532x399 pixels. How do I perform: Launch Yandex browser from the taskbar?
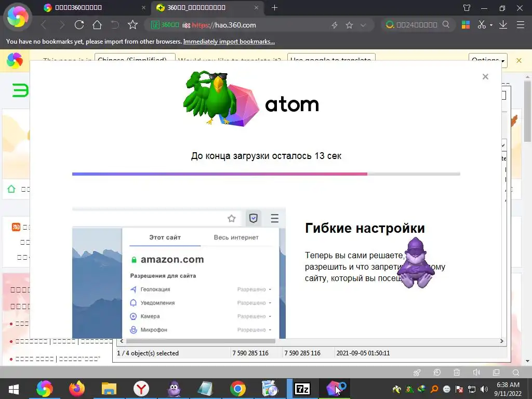click(141, 389)
